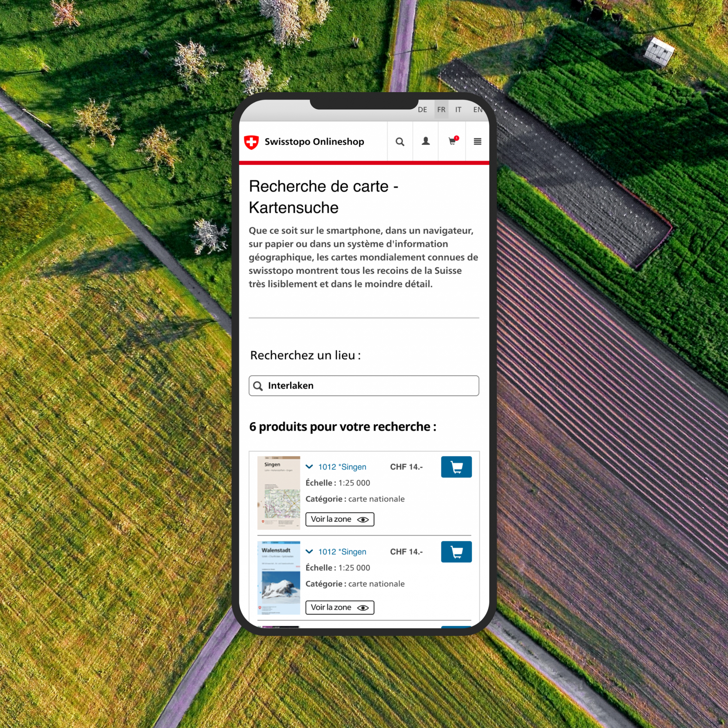Switch language to DE

(x=423, y=110)
